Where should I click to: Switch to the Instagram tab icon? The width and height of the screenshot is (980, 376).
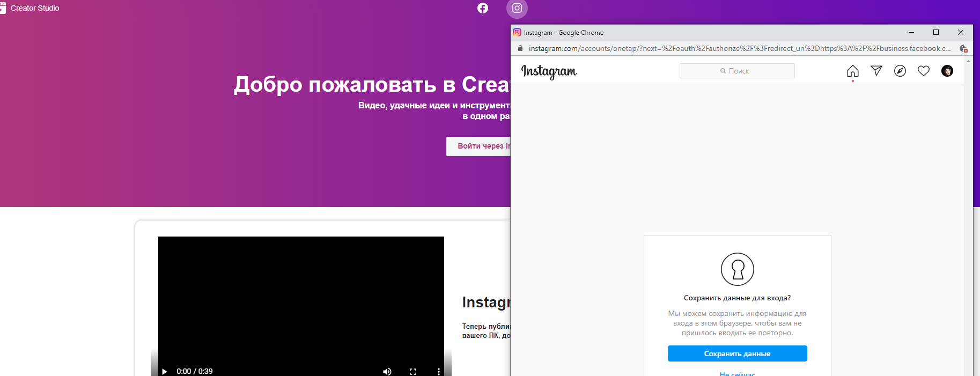coord(517,8)
